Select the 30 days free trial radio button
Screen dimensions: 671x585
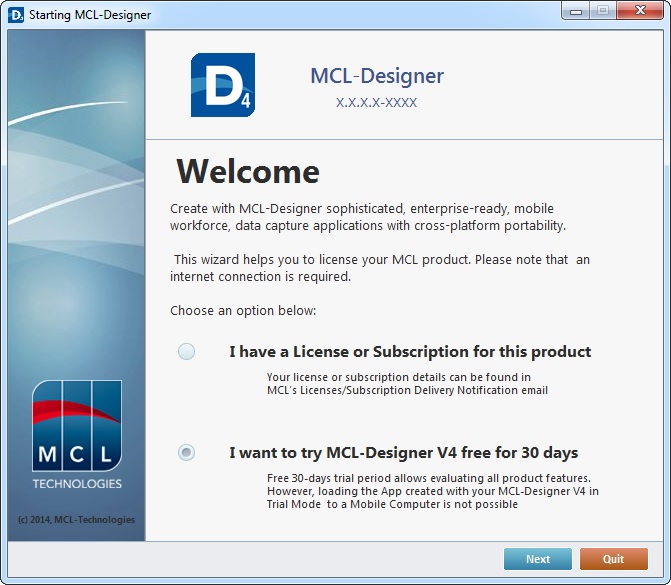click(x=186, y=452)
